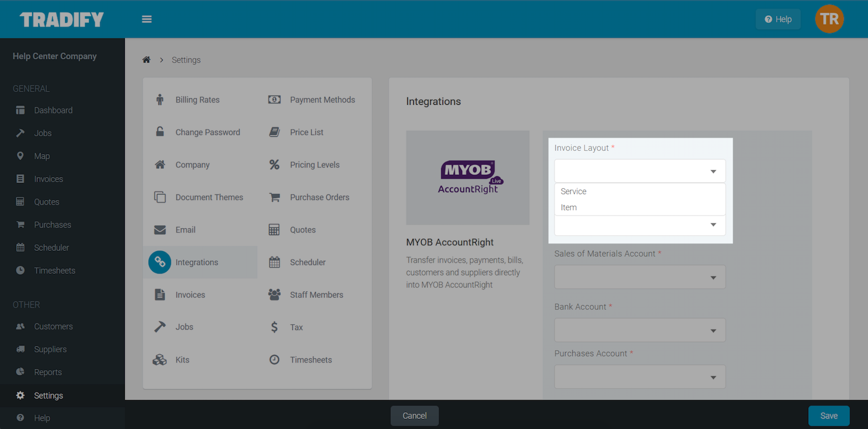868x429 pixels.
Task: Click the sidebar Invoices icon
Action: click(x=20, y=179)
